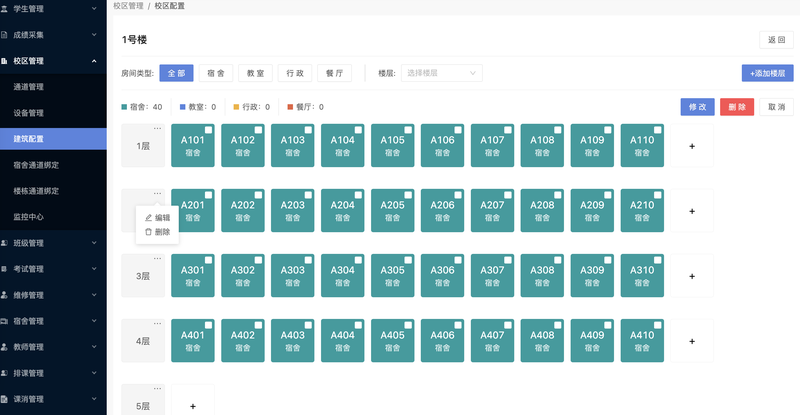The height and width of the screenshot is (415, 800).
Task: Click the ellipsis above the 编辑 popup
Action: 157,193
